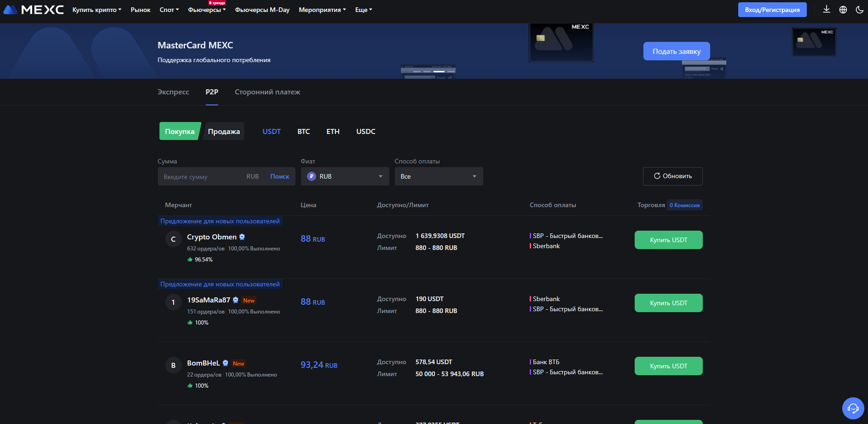Click Подать заявку on the banner
The height and width of the screenshot is (424, 868).
point(677,51)
